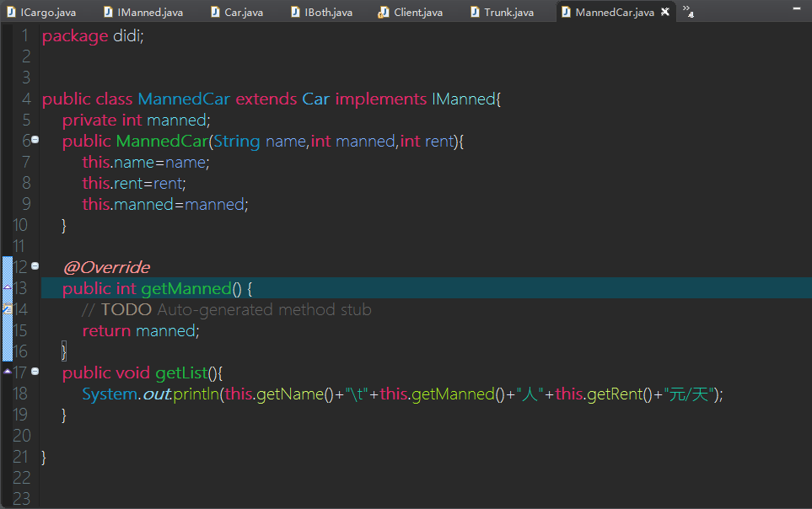The height and width of the screenshot is (509, 812).
Task: Click the Java file icon on MannedCar.java tab
Action: click(566, 13)
